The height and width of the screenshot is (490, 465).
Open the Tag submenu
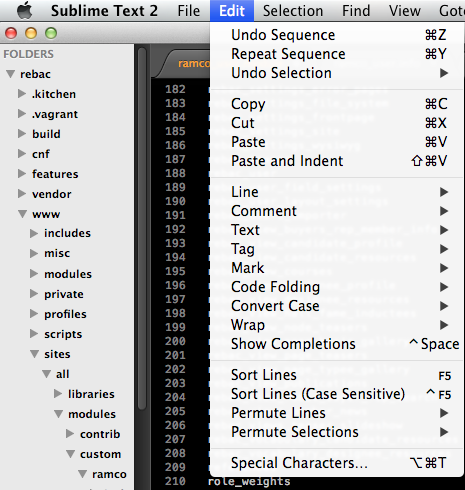[337, 249]
